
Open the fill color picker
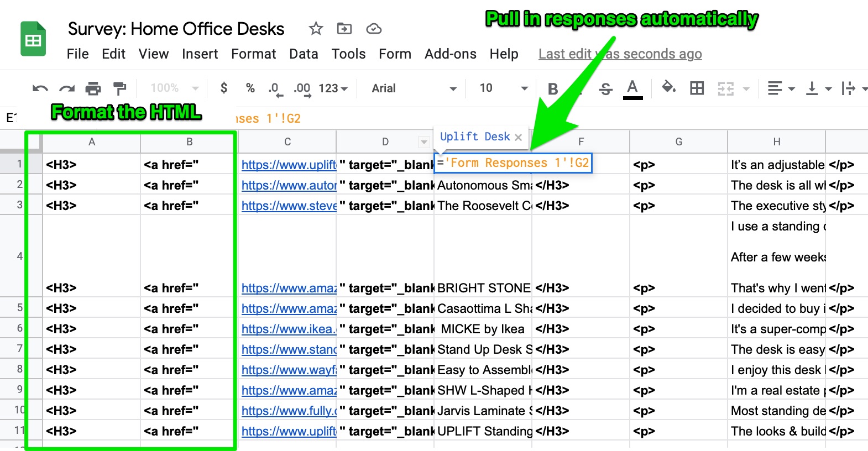[669, 87]
